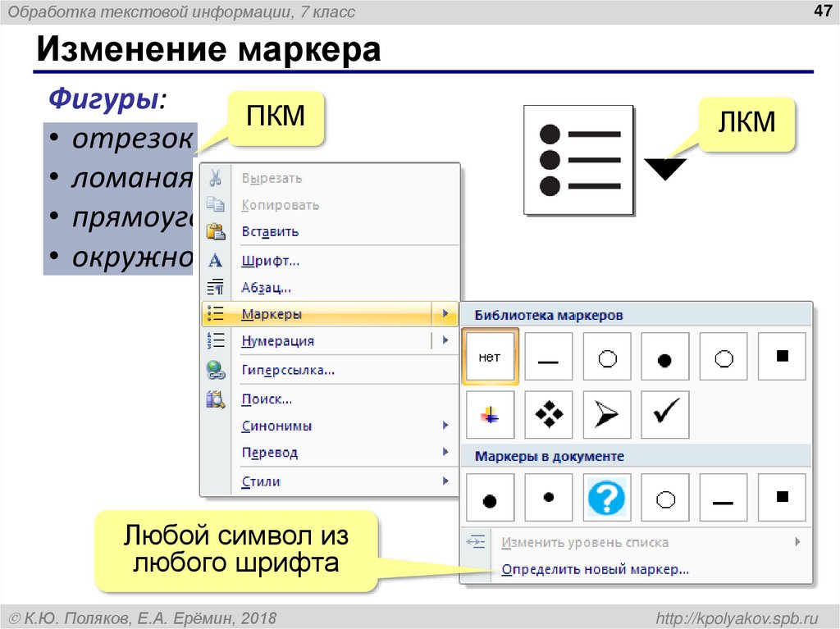Open the Bullets dropdown arrow beside list button
This screenshot has height=629, width=840.
pyautogui.click(x=664, y=169)
